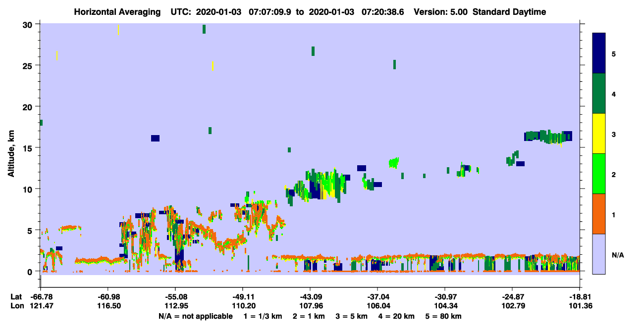Click the latitude value -37.04
This screenshot has width=644, height=330.
(x=377, y=296)
